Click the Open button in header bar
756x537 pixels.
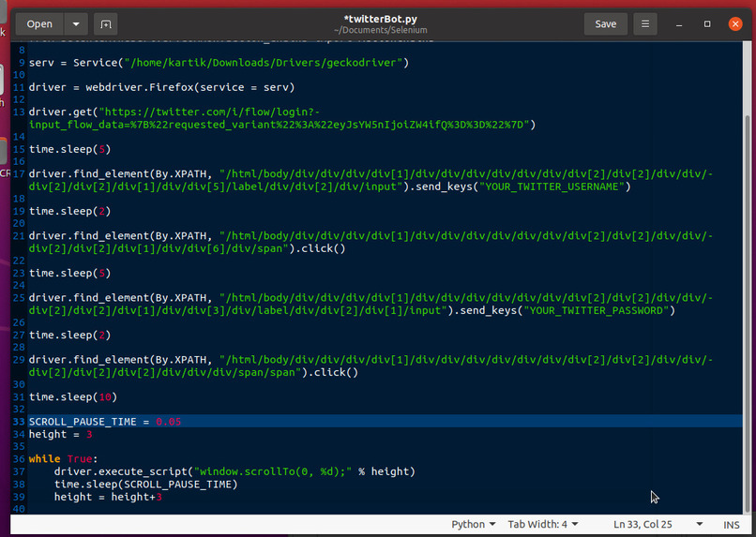point(39,24)
